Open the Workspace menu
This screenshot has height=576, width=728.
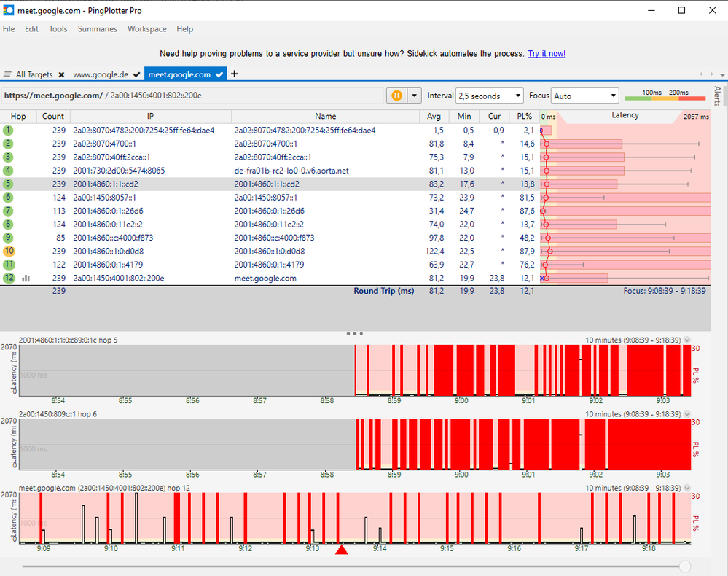[146, 29]
